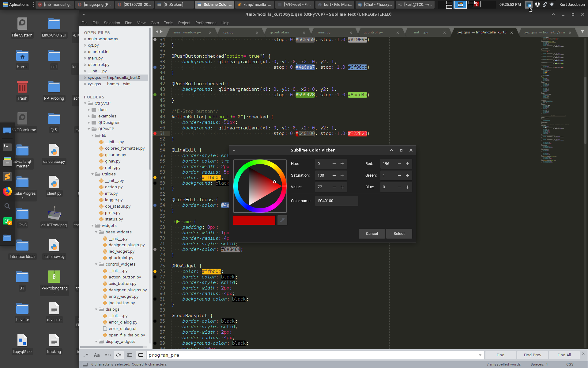Open led_widget.py in sidebar
588x368 pixels.
click(121, 251)
